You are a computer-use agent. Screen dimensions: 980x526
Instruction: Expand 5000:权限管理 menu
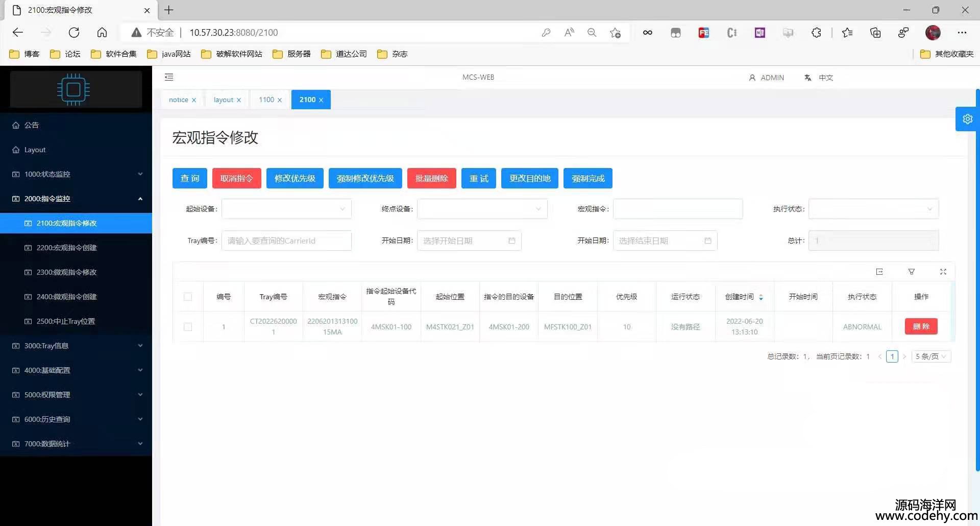click(76, 395)
